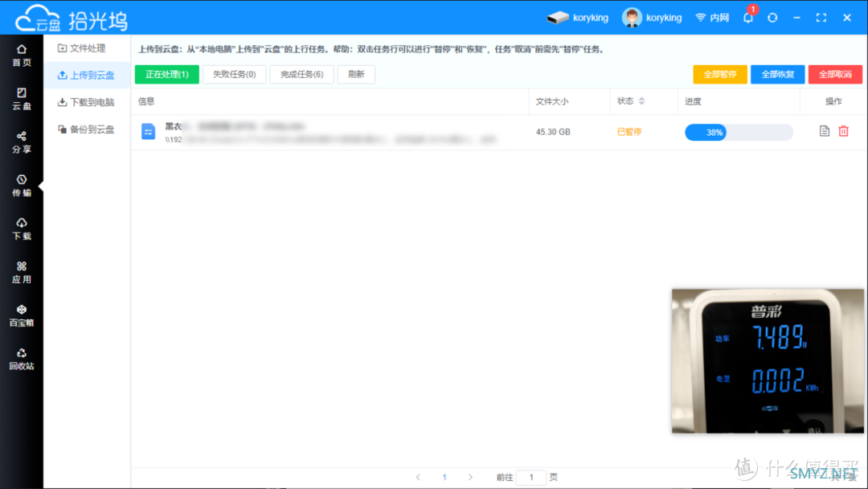The width and height of the screenshot is (868, 489).
Task: Click the 已暂停 status text
Action: [628, 132]
